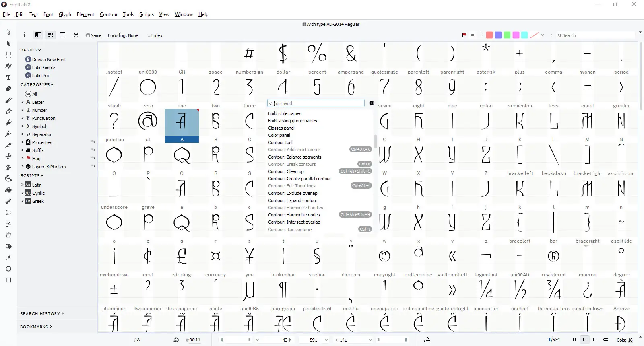The image size is (644, 346).
Task: Select the Text tool
Action: pyautogui.click(x=8, y=77)
